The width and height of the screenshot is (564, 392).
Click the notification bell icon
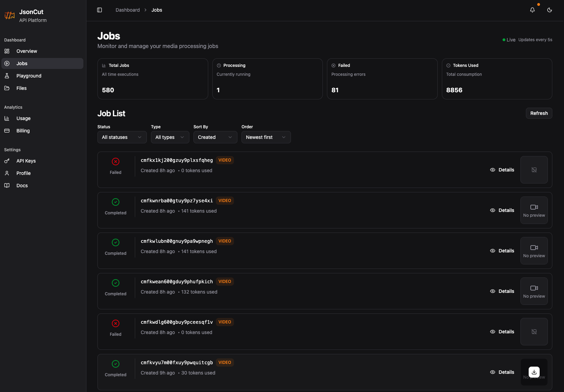click(x=532, y=10)
